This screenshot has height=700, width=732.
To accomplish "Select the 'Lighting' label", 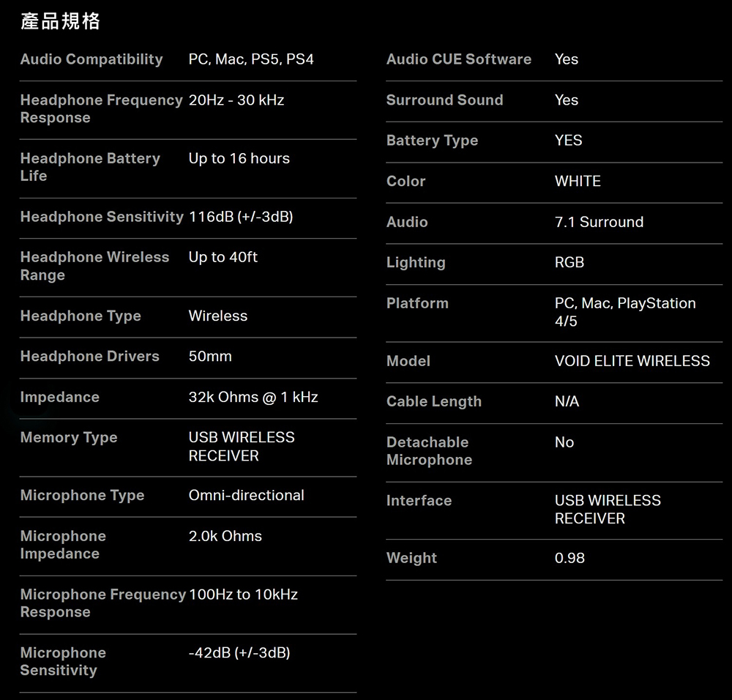I will pyautogui.click(x=416, y=262).
